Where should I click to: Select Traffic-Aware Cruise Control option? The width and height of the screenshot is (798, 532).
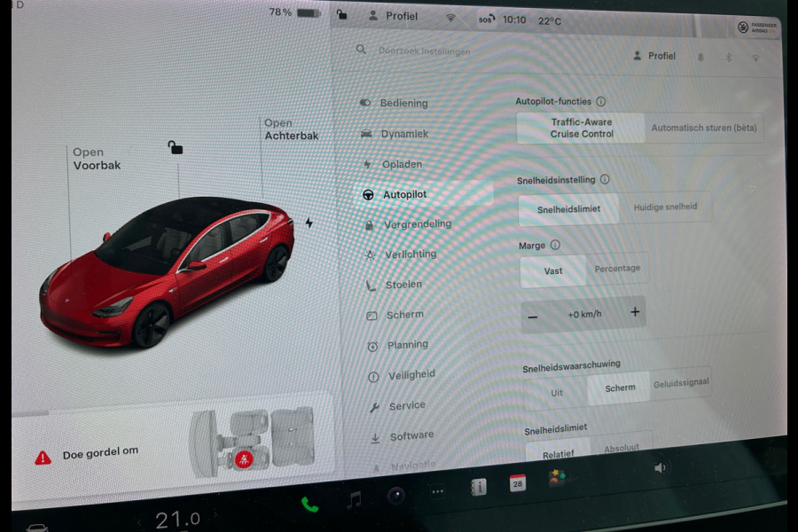581,128
